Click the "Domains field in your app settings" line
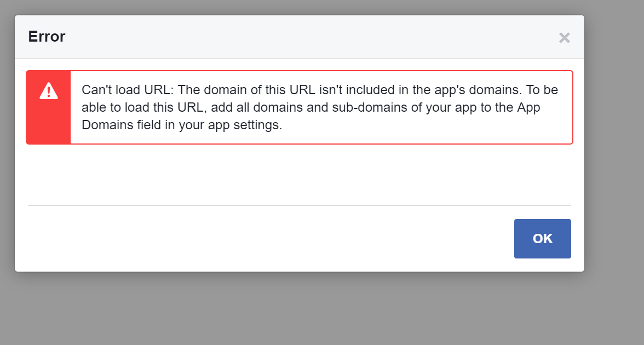 coord(182,125)
